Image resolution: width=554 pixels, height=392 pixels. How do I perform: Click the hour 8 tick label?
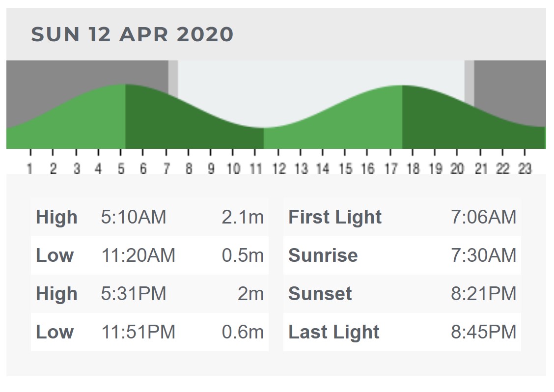189,169
